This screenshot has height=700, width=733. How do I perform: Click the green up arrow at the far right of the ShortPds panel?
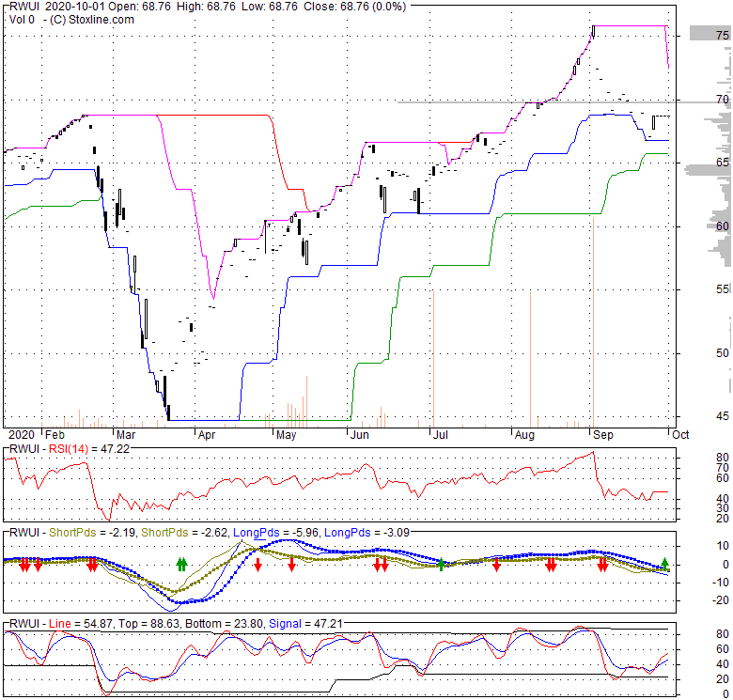pyautogui.click(x=664, y=563)
